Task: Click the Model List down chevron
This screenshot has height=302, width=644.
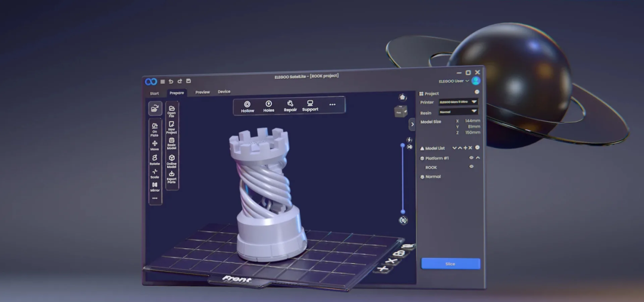Action: point(454,148)
